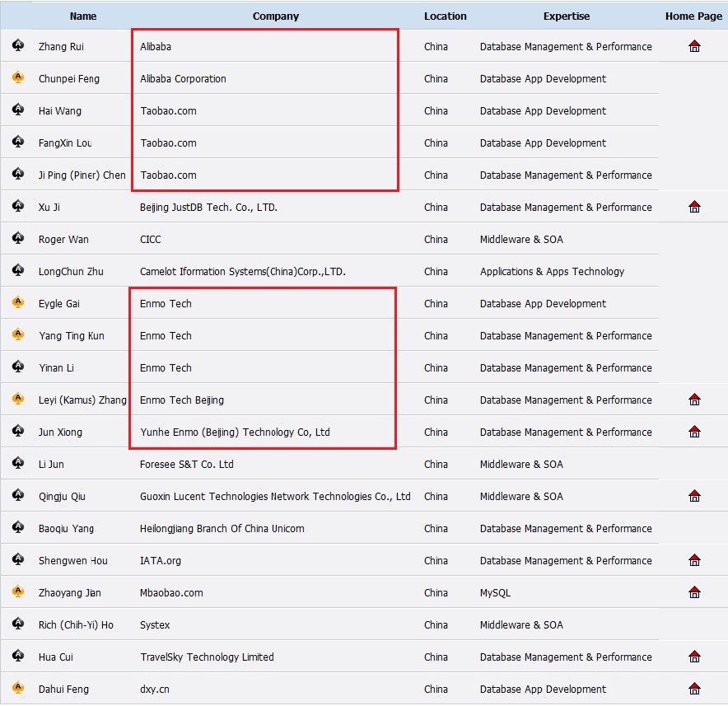Screen dimensions: 728x706
Task: Click the Alibaba Corporation company cell
Action: (x=183, y=79)
